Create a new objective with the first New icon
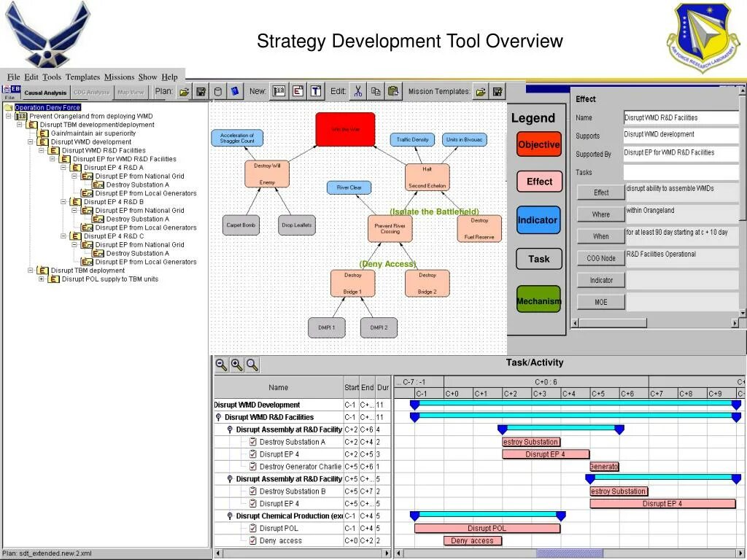Screen dimensions: 747x560 click(279, 91)
